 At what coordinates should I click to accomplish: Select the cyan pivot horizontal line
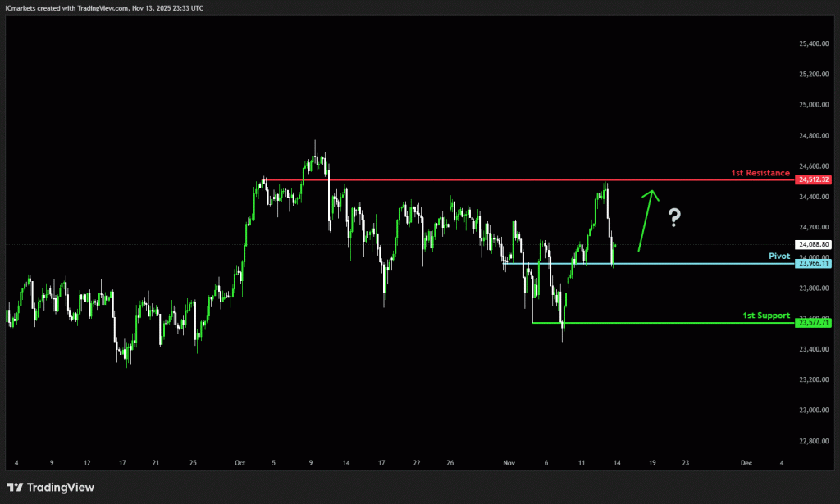pos(697,263)
